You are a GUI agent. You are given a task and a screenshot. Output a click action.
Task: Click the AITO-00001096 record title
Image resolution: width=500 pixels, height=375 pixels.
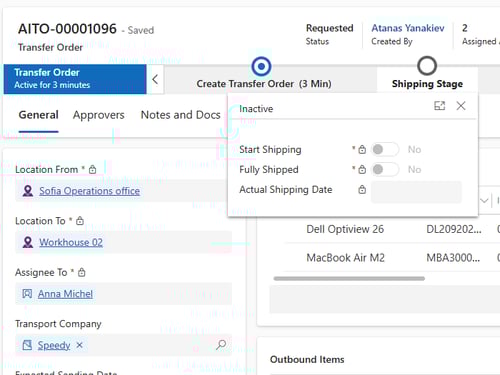(67, 29)
